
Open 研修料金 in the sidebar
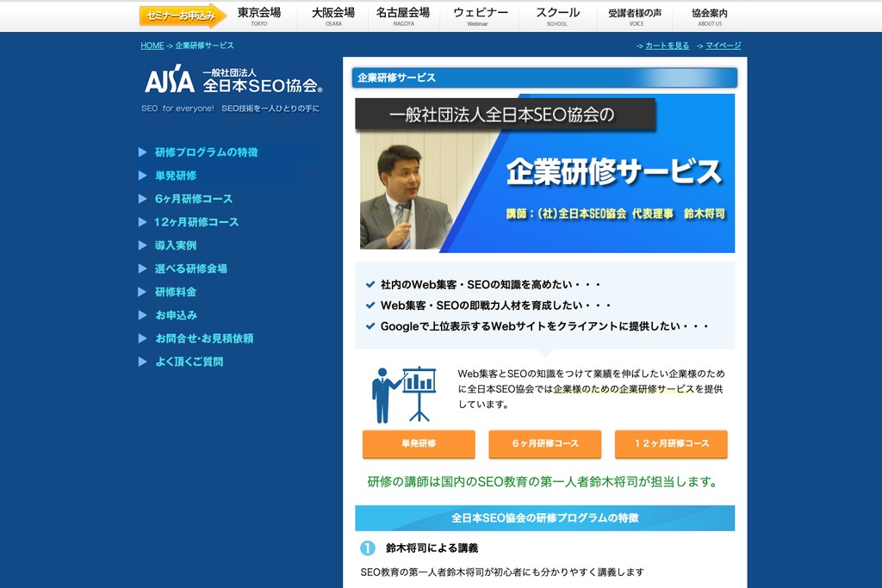pyautogui.click(x=176, y=293)
